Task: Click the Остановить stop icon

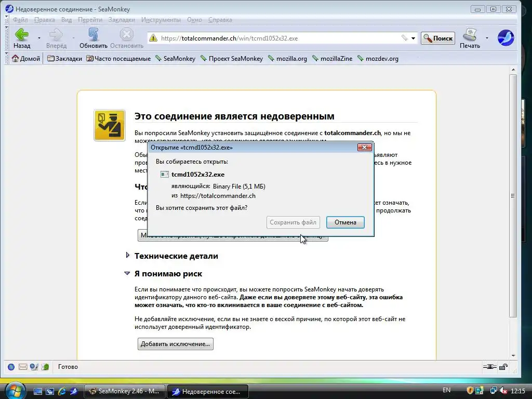Action: point(127,35)
